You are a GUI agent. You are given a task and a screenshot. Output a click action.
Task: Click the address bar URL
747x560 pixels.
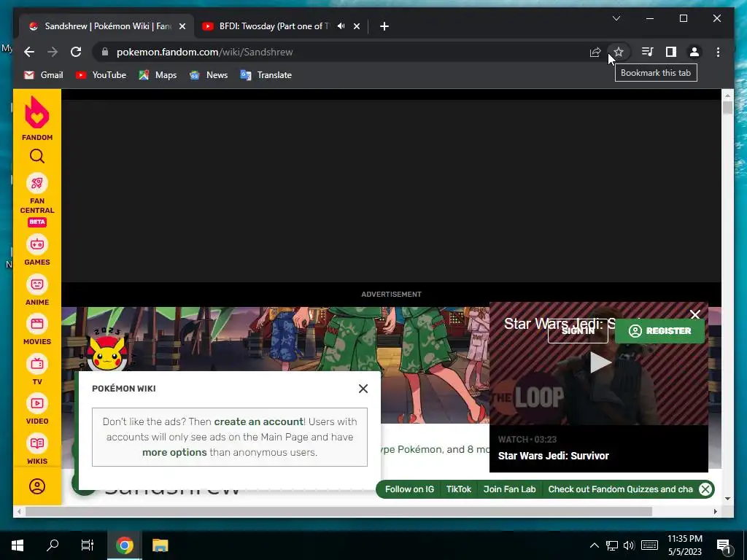205,52
